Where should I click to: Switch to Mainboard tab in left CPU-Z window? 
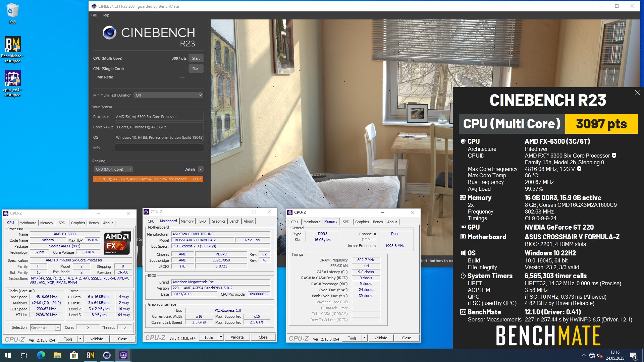[x=28, y=223]
